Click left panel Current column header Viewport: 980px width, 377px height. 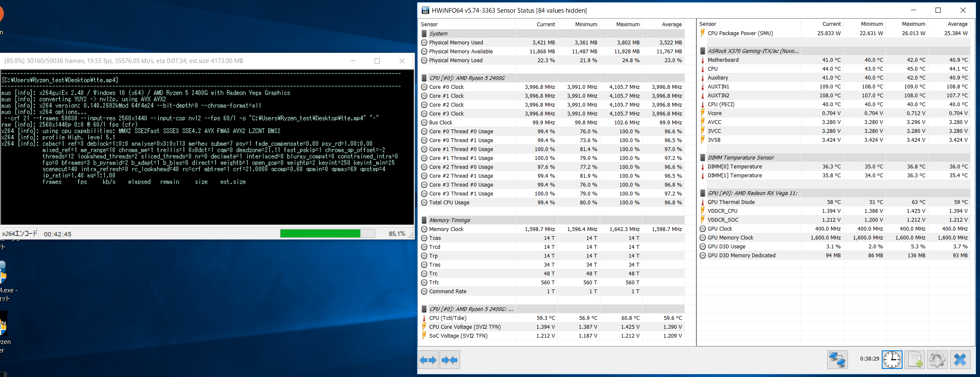tap(536, 24)
